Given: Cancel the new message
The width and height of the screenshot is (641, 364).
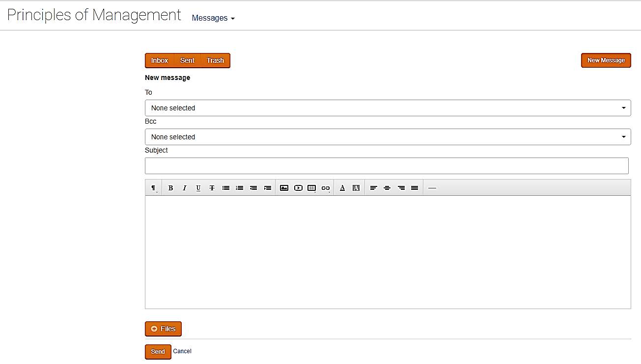Looking at the screenshot, I should pos(182,351).
